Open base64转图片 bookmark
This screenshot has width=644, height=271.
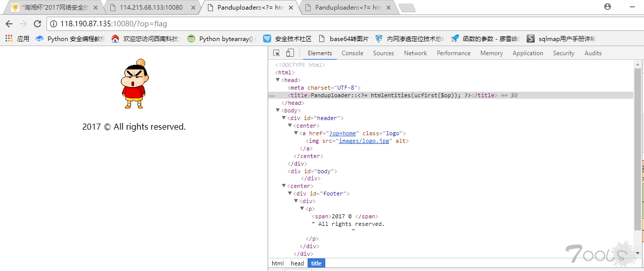[344, 38]
